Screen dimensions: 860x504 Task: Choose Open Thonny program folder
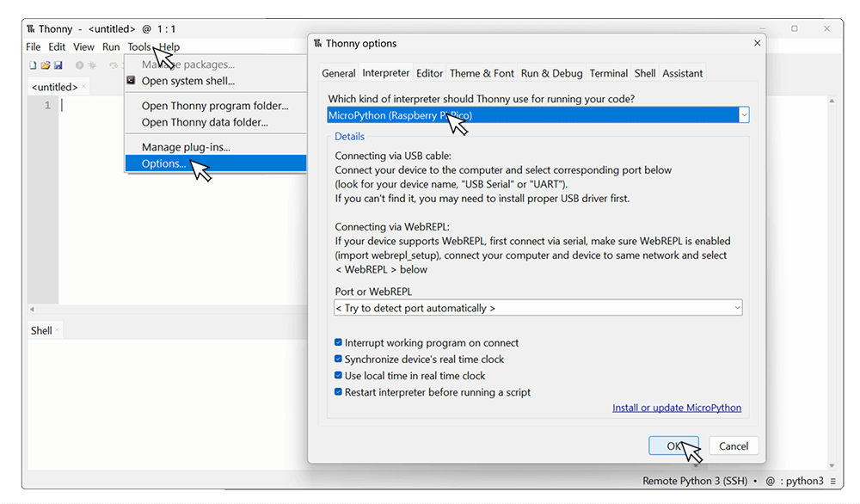point(216,105)
